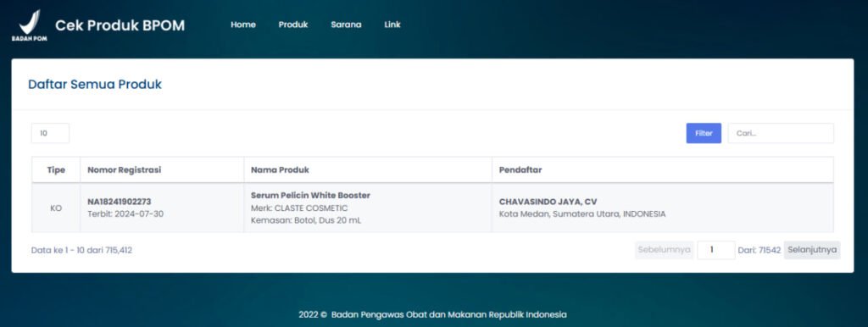
Task: Open the Home menu item
Action: [243, 25]
